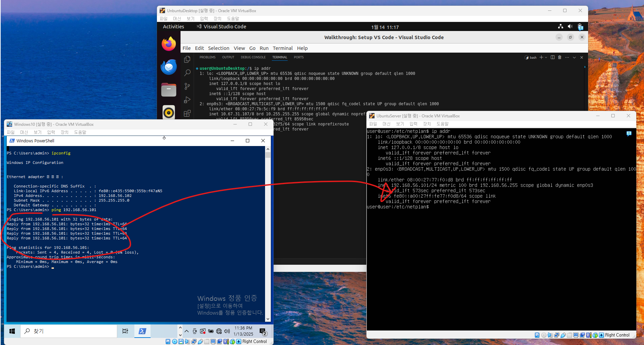Click the Kill Terminal trash icon
644x345 pixels.
click(560, 57)
